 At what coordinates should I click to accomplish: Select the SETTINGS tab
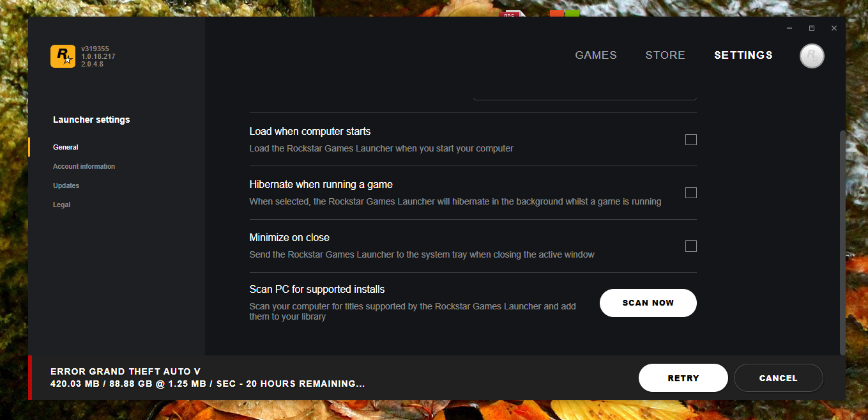(743, 55)
